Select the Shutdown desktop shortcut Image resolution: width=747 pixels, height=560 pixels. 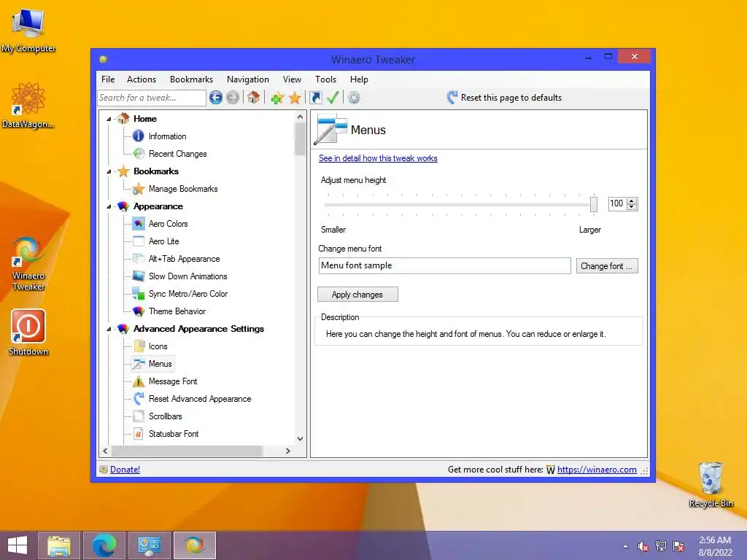click(28, 332)
